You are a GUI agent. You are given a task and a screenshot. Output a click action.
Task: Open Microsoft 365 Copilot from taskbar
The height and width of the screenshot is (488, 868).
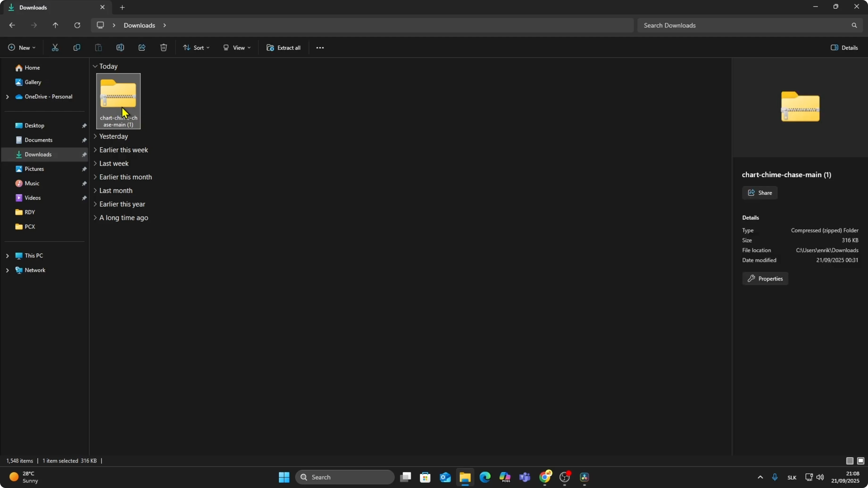(x=505, y=477)
